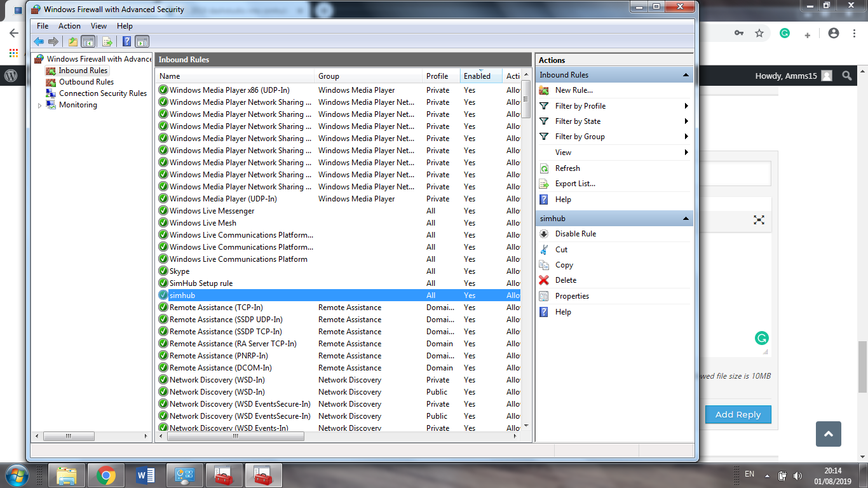The height and width of the screenshot is (488, 868).
Task: Select Remote Assistance (DCOM-In) rule
Action: point(339,368)
